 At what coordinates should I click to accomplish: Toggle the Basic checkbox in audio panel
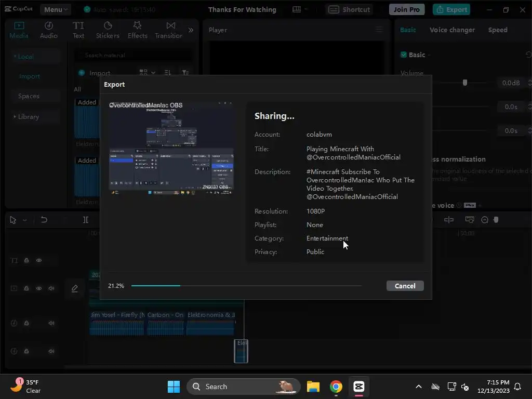point(403,55)
